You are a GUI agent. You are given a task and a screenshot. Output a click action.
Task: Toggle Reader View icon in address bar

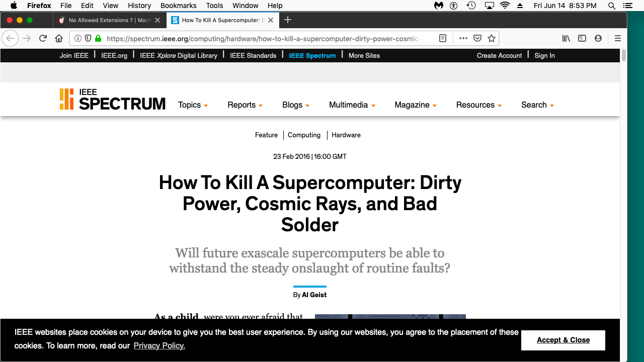pos(443,38)
